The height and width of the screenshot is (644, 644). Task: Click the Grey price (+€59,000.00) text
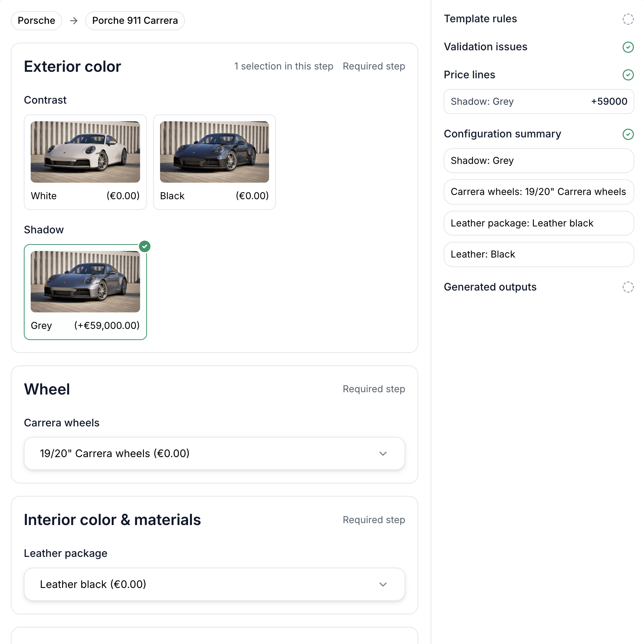(x=107, y=325)
